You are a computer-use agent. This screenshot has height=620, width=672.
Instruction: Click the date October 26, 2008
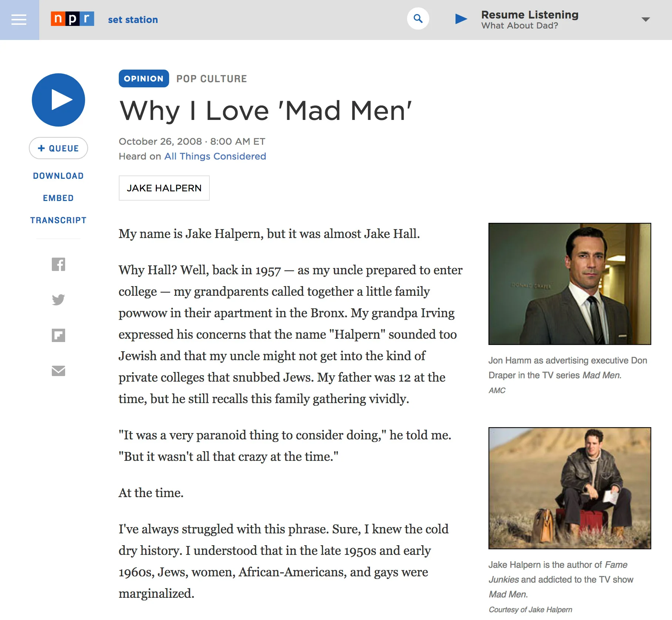[x=160, y=141]
